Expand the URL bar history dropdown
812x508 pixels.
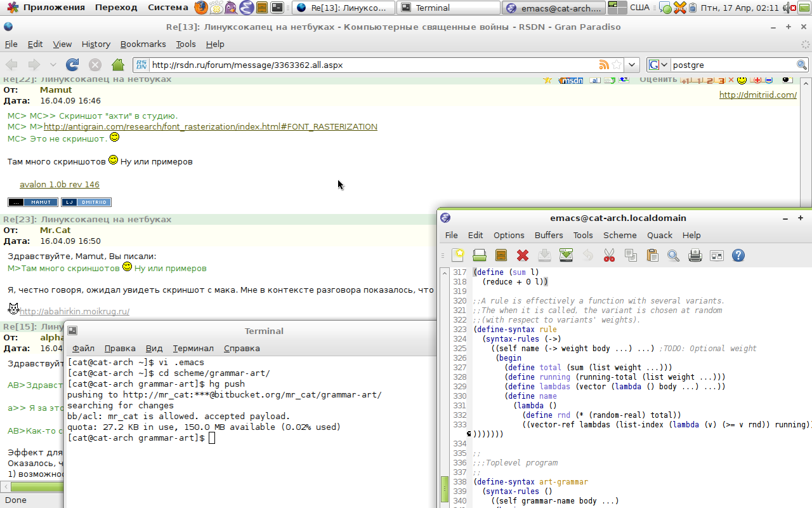point(632,65)
